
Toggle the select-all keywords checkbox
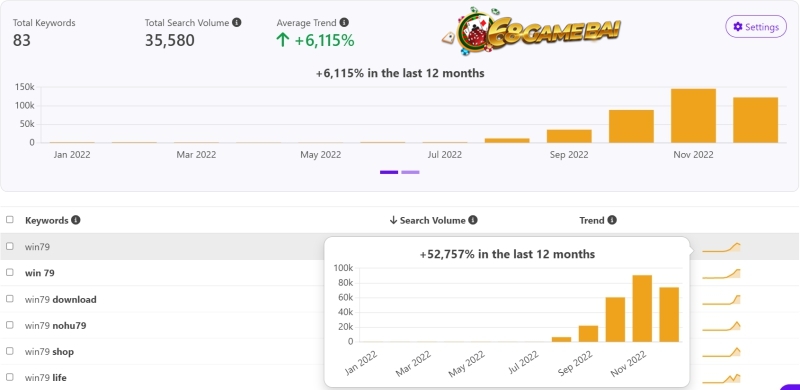coord(10,220)
